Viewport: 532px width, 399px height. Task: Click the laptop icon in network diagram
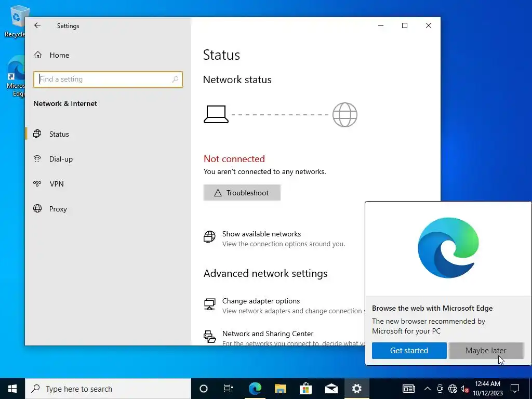[x=216, y=114]
